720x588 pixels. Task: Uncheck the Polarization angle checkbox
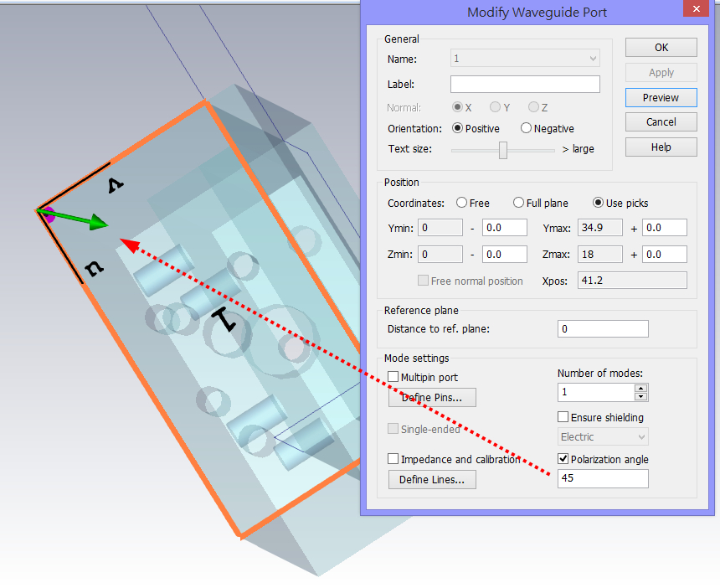pos(563,459)
